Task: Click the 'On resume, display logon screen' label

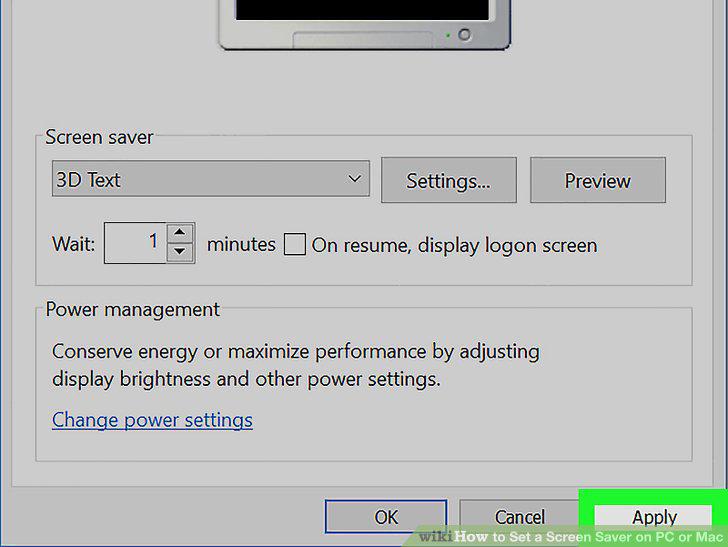Action: click(x=454, y=245)
